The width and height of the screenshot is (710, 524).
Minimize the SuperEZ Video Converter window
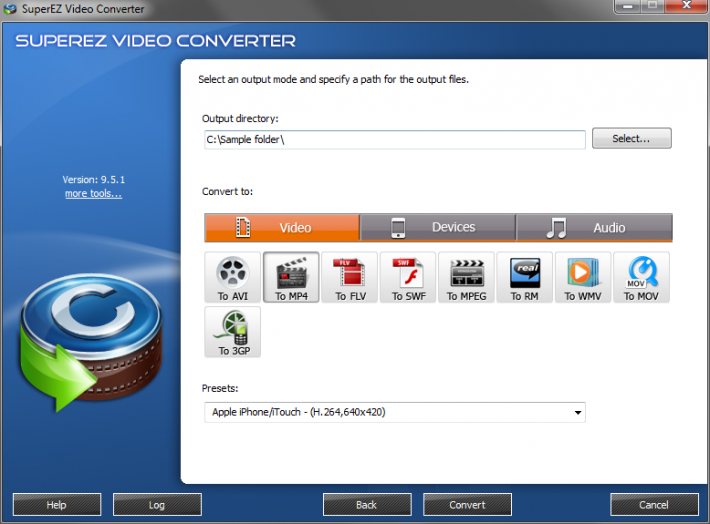628,6
